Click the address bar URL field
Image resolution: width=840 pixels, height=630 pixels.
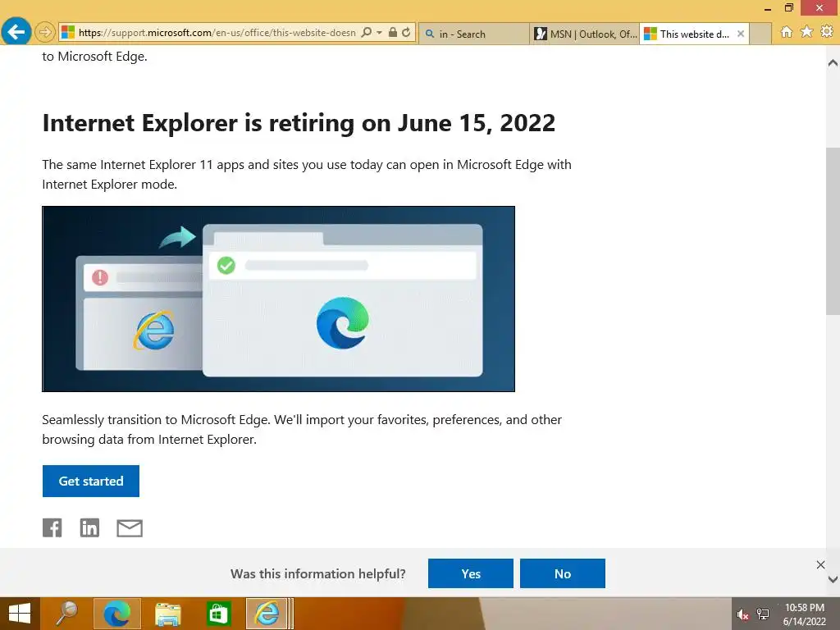click(217, 33)
